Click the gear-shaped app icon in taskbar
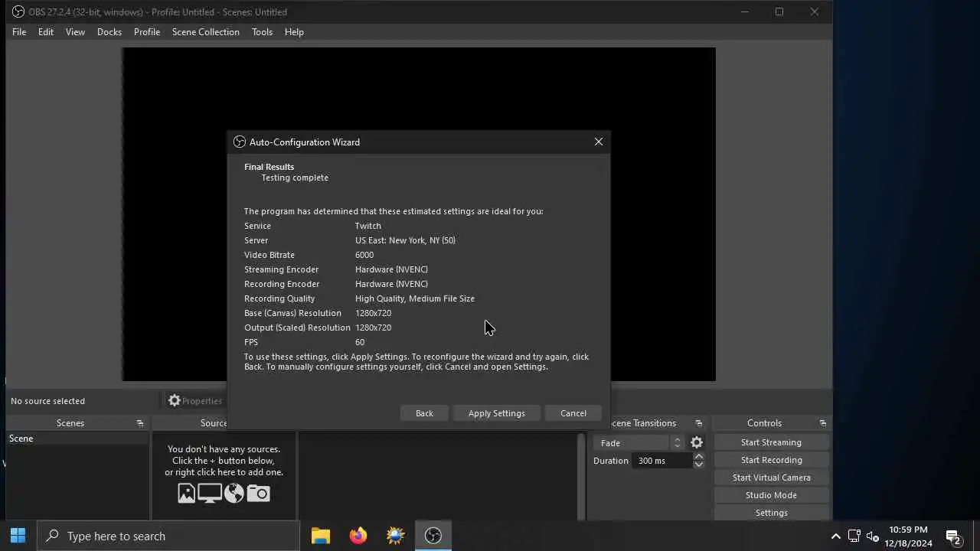Screen dimensions: 980x551 point(396,536)
